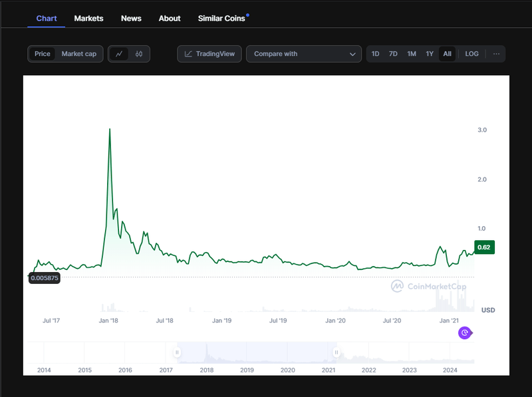Open the Markets tab
This screenshot has width=532, height=397.
click(x=88, y=19)
